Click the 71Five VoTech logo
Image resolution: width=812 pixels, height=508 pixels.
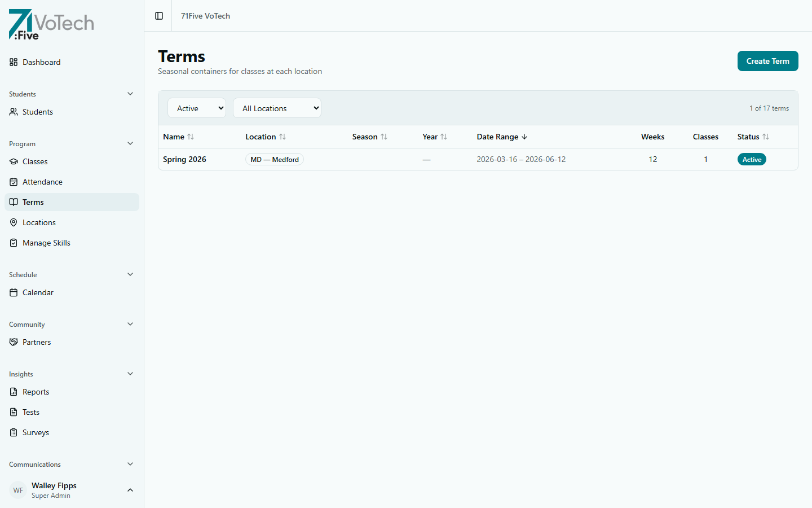(x=51, y=24)
